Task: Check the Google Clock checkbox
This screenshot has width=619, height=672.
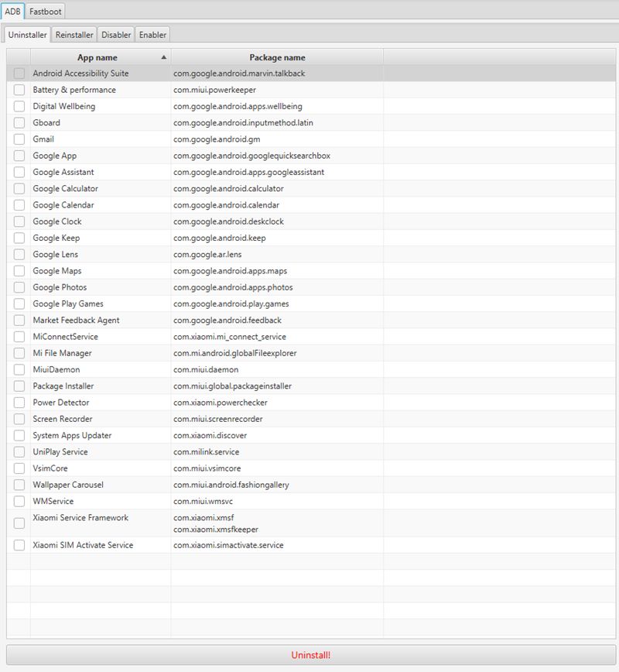Action: (x=19, y=221)
